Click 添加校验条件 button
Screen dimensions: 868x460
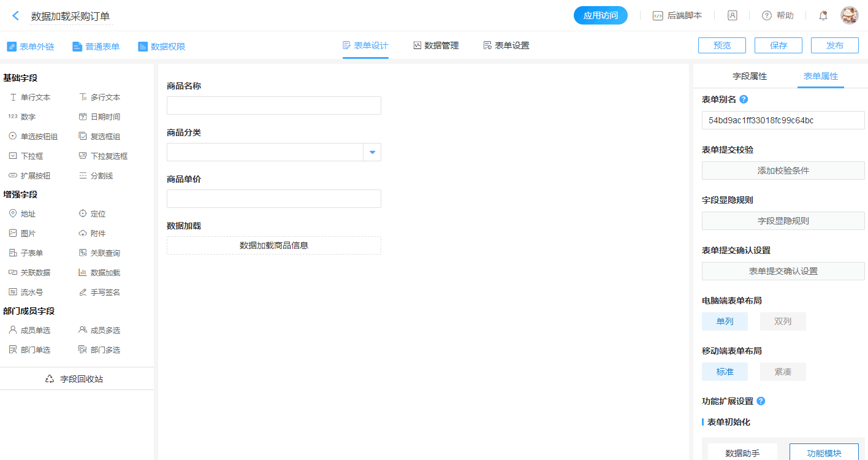[783, 171]
